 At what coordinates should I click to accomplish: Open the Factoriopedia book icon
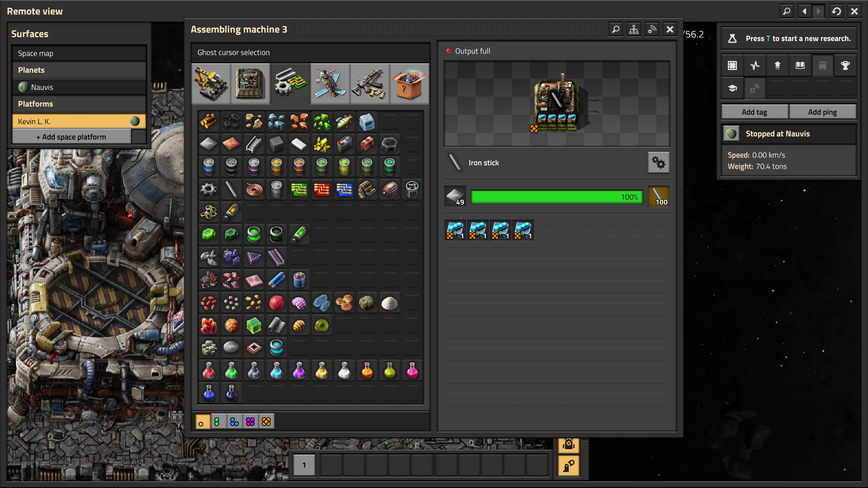800,66
